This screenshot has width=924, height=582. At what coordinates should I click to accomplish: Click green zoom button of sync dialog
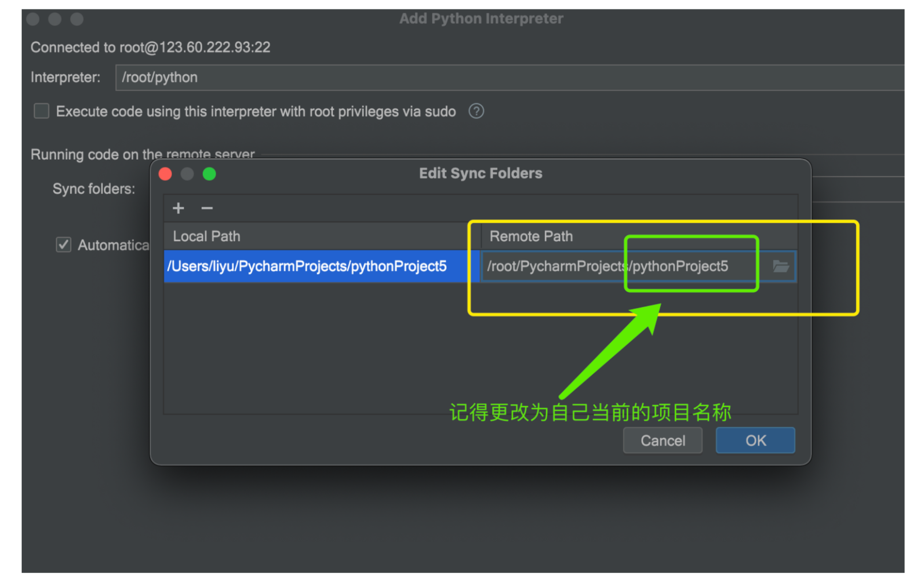(209, 174)
